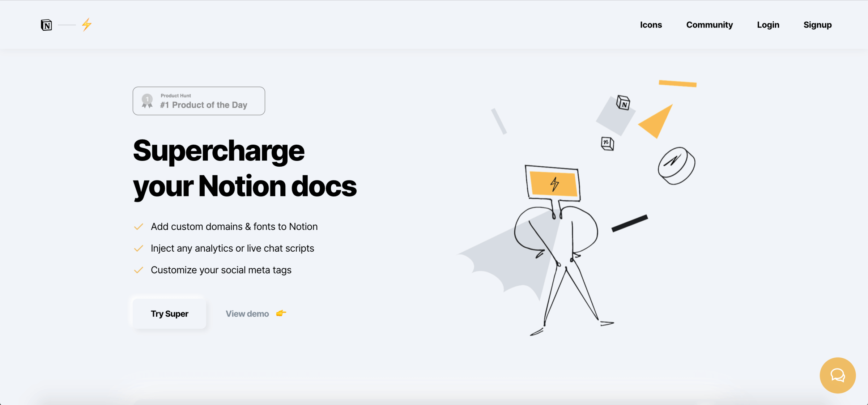
Task: Open the live chat bubble widget
Action: pyautogui.click(x=837, y=375)
